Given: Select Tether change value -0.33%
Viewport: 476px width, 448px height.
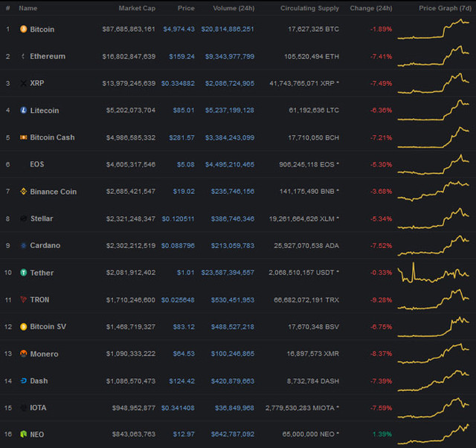Looking at the screenshot, I should pyautogui.click(x=382, y=273).
